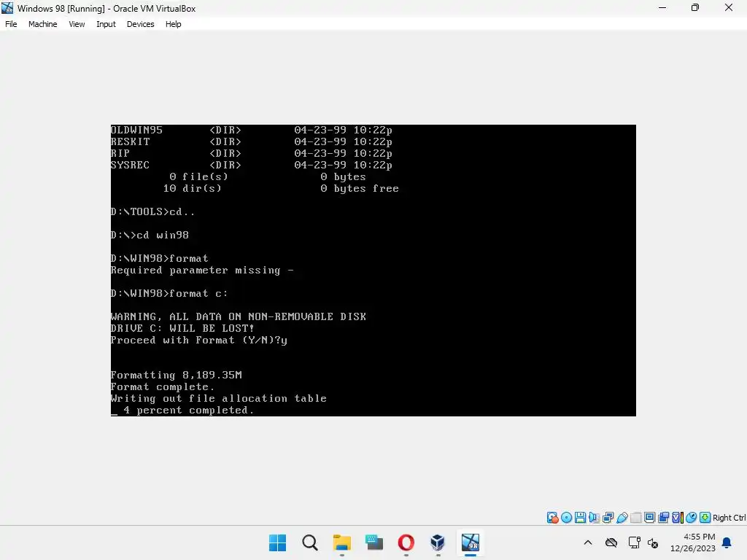
Task: Click the "D:\TOOLS>cd.." command line
Action: coord(152,212)
